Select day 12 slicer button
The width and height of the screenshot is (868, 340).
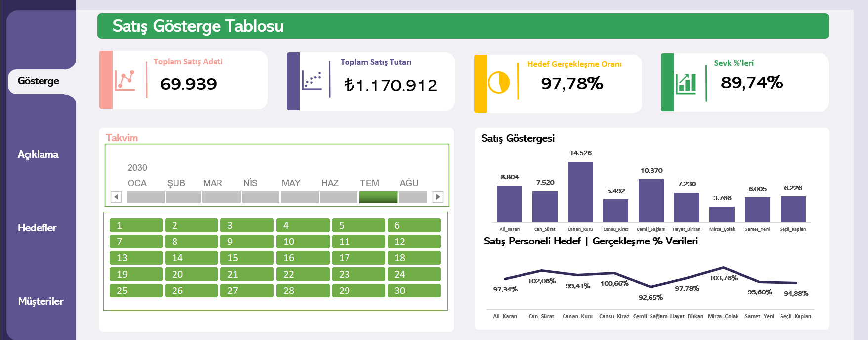[x=414, y=242]
